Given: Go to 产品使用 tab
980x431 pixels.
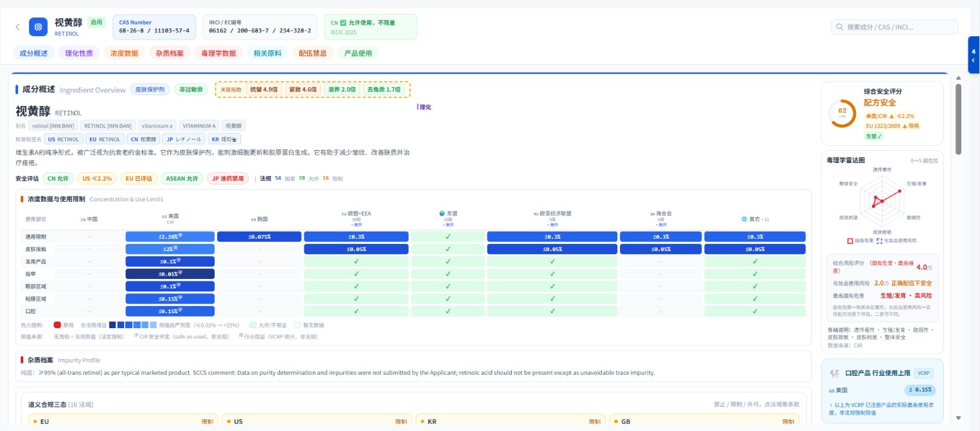Looking at the screenshot, I should [x=358, y=53].
